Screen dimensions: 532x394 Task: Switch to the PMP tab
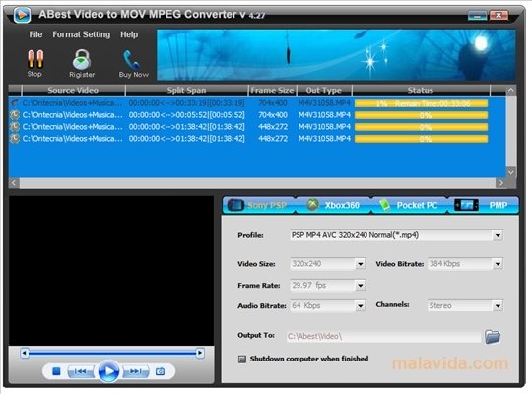pos(484,205)
